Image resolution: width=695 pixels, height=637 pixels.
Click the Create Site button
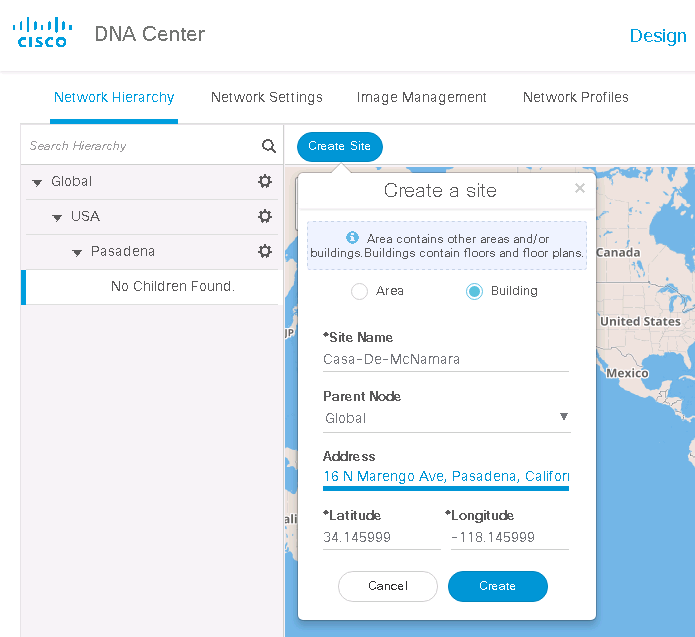340,146
